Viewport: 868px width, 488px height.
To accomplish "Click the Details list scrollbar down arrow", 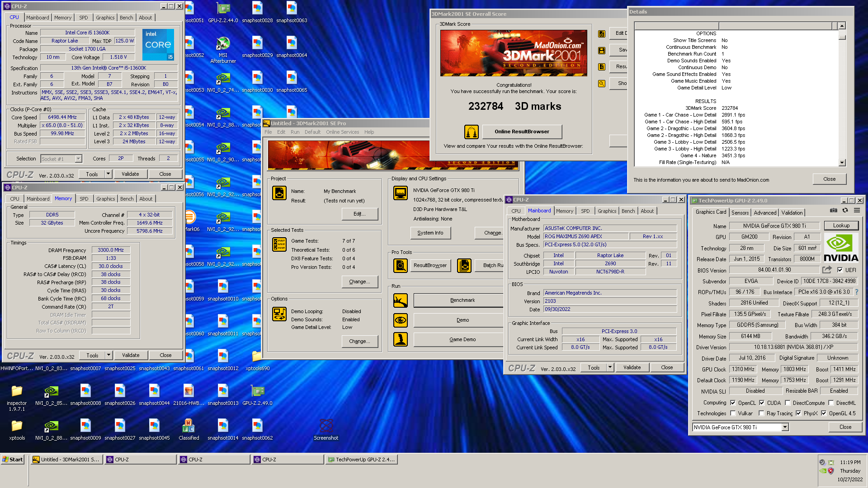I will 842,163.
